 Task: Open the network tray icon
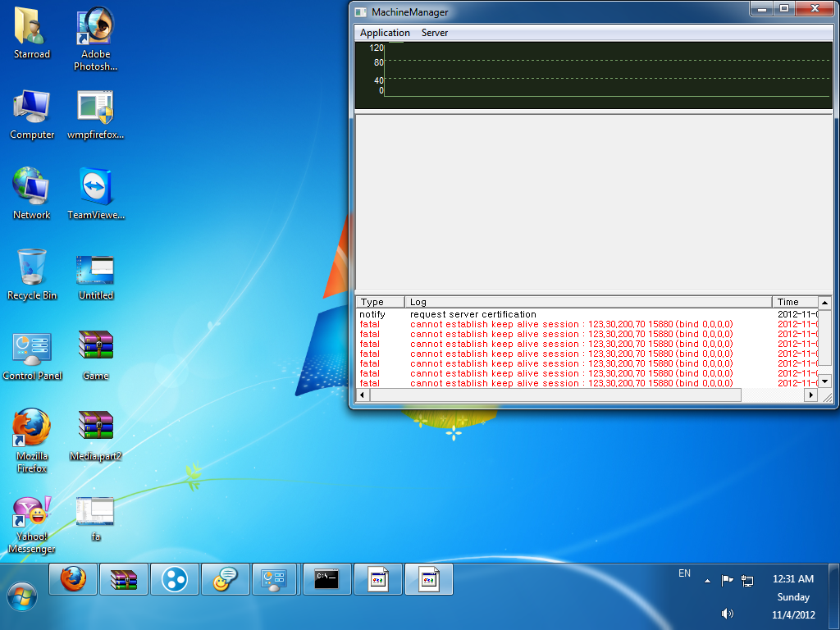point(747,580)
